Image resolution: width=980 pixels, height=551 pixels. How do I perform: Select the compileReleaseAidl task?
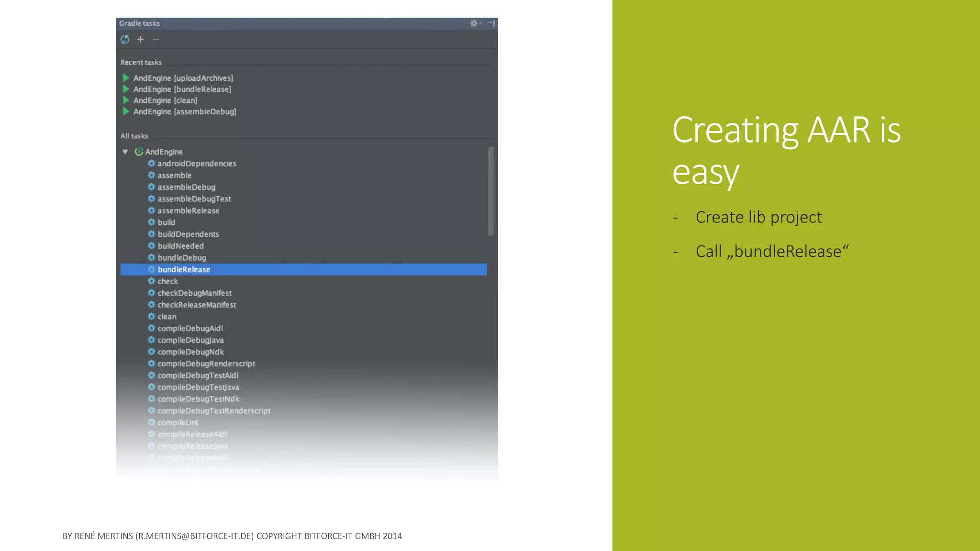pyautogui.click(x=188, y=434)
